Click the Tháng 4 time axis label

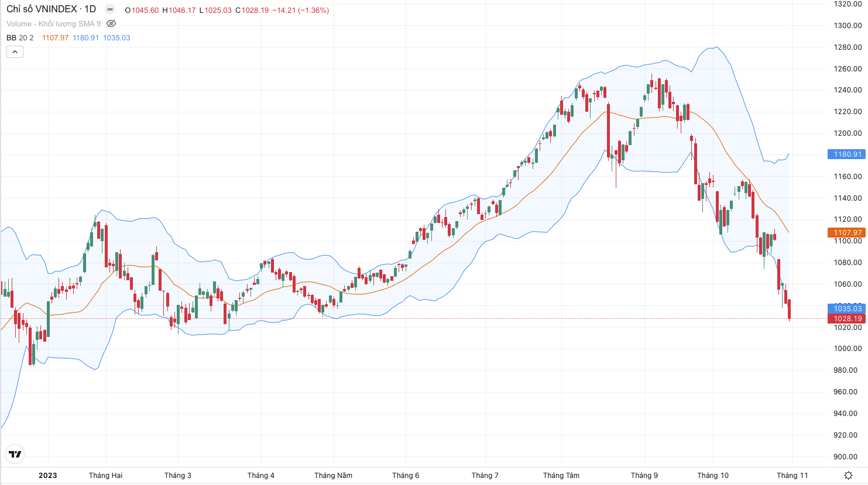261,475
